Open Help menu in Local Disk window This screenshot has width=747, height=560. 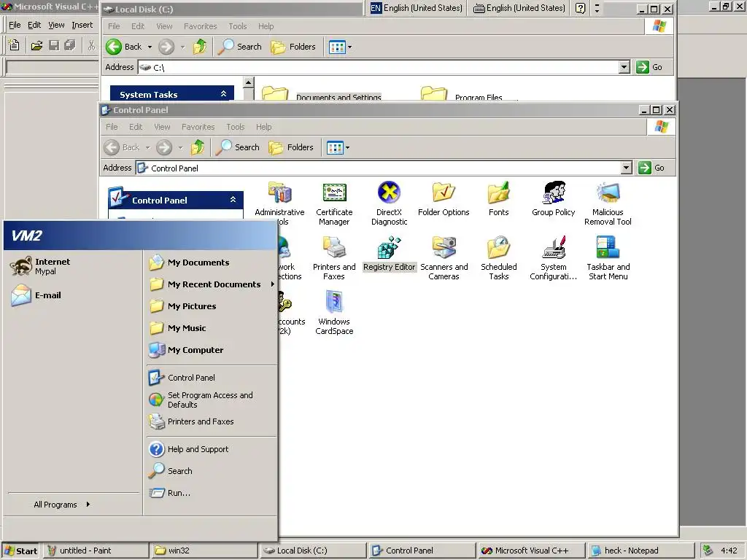(x=266, y=26)
